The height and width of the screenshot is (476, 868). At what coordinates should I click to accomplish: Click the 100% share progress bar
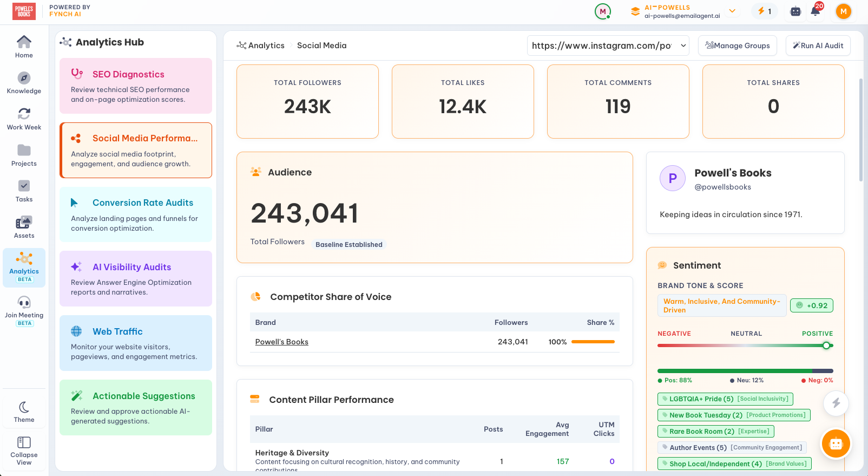tap(593, 342)
